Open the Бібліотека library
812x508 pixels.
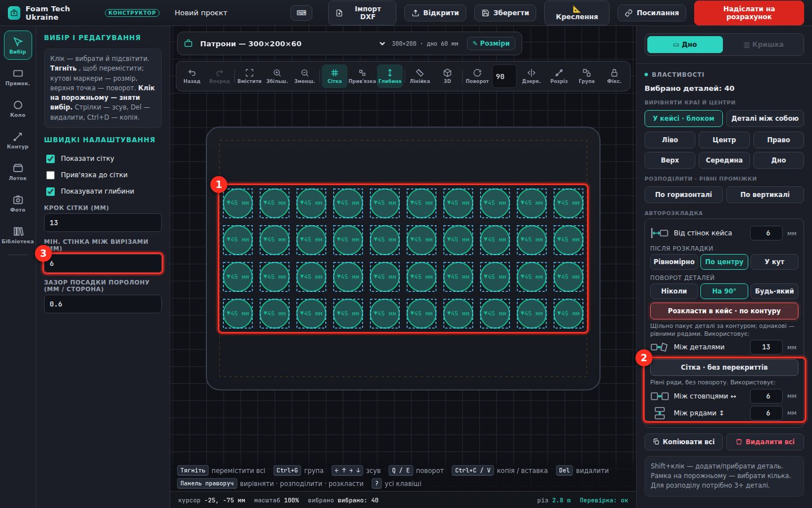point(17,235)
